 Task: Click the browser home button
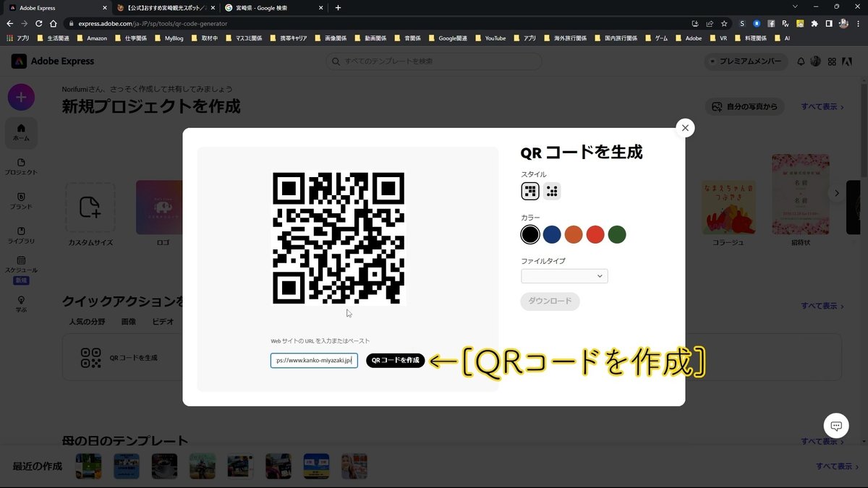(53, 23)
